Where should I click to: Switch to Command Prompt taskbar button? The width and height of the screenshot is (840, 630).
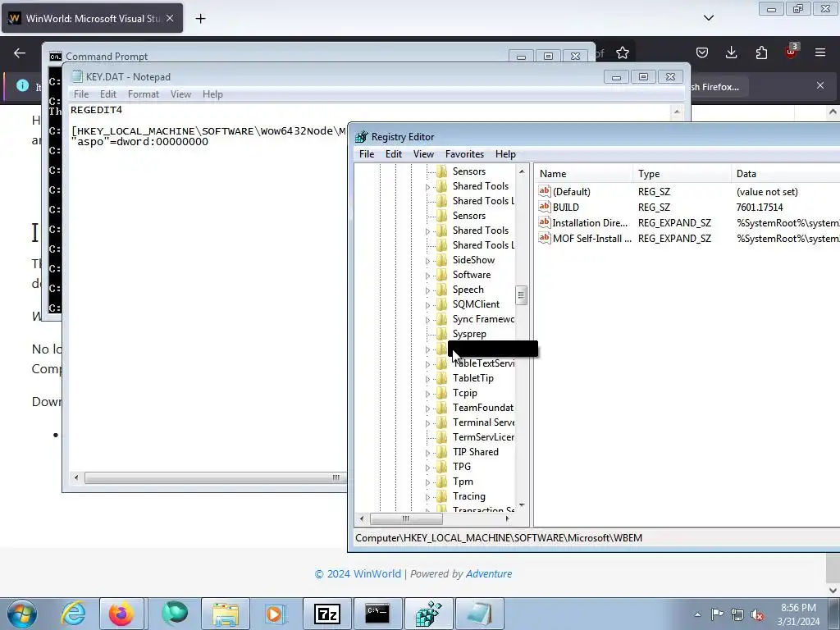[377, 614]
